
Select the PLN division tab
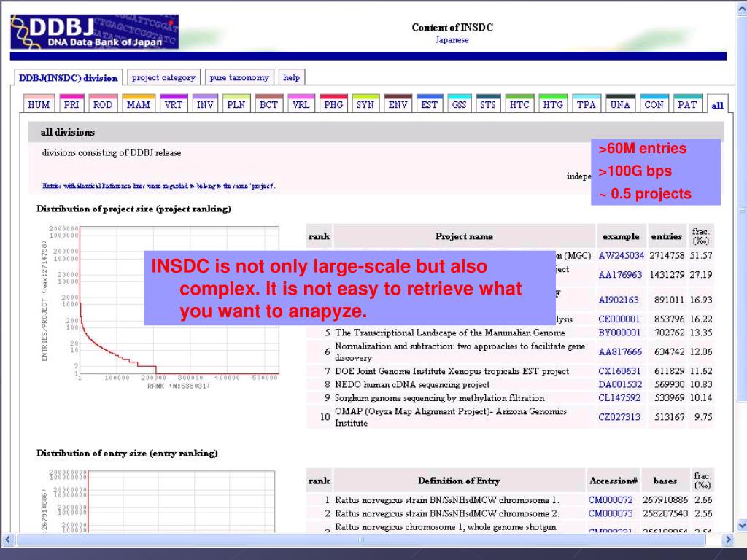click(x=236, y=104)
